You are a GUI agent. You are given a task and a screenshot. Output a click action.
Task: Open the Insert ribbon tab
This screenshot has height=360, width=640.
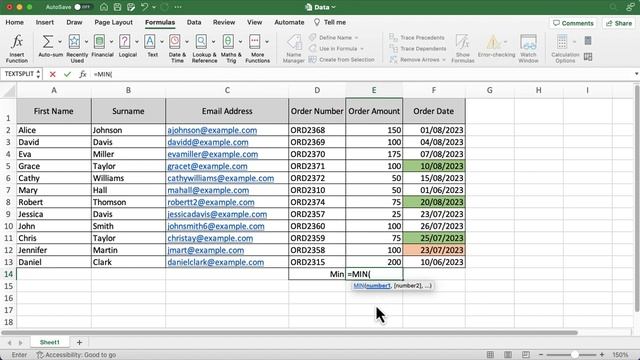click(x=44, y=22)
